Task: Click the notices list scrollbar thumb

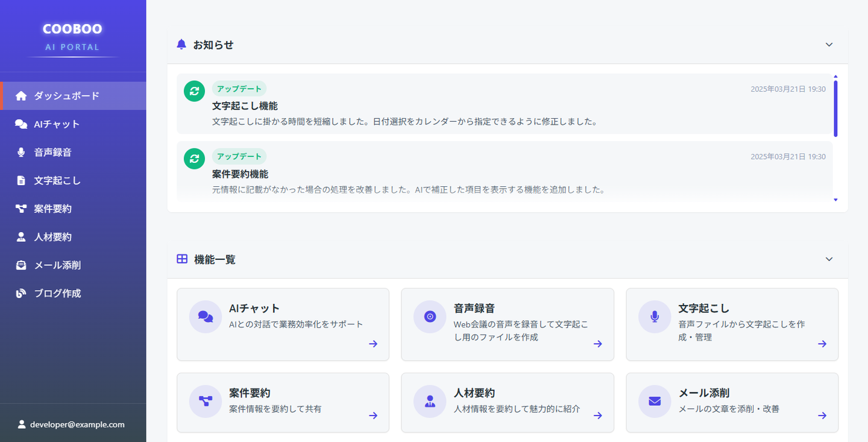Action: tap(835, 109)
